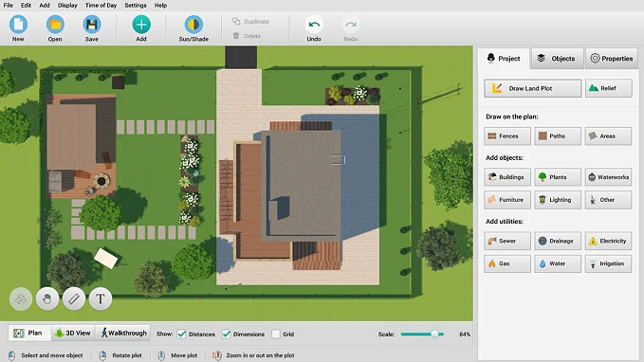Open a project with folder icon
The image size is (644, 362).
click(55, 28)
